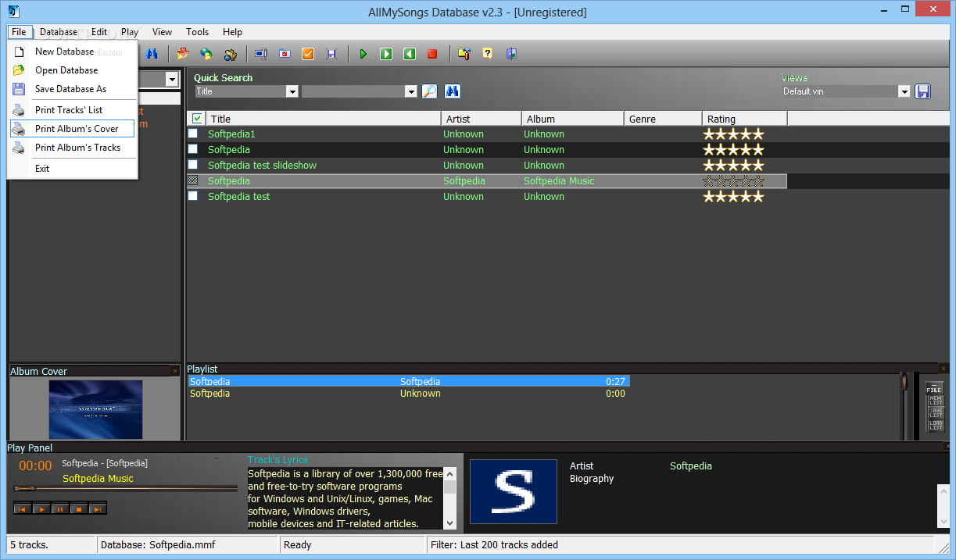Open the Edit menu
956x560 pixels.
[x=99, y=32]
